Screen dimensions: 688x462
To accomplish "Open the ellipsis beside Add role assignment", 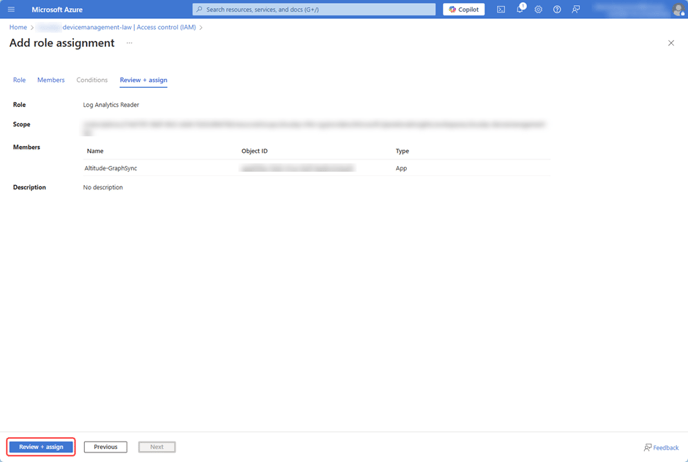I will (x=129, y=43).
